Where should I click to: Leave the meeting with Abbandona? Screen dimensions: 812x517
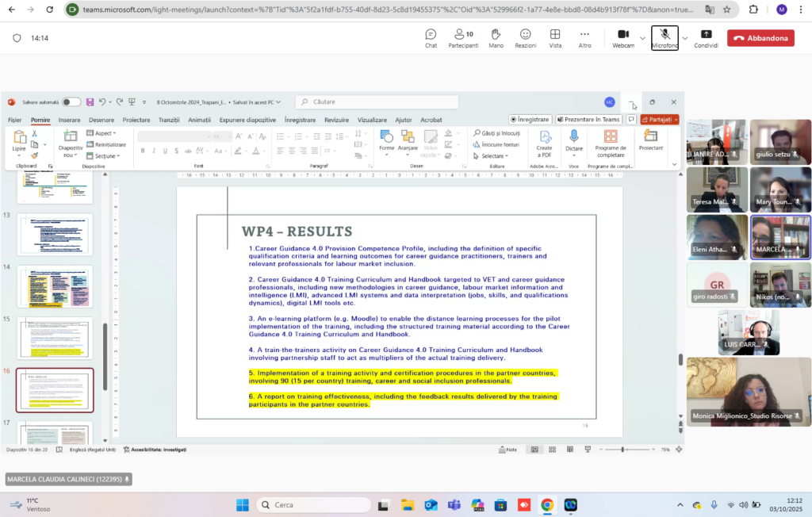[760, 38]
